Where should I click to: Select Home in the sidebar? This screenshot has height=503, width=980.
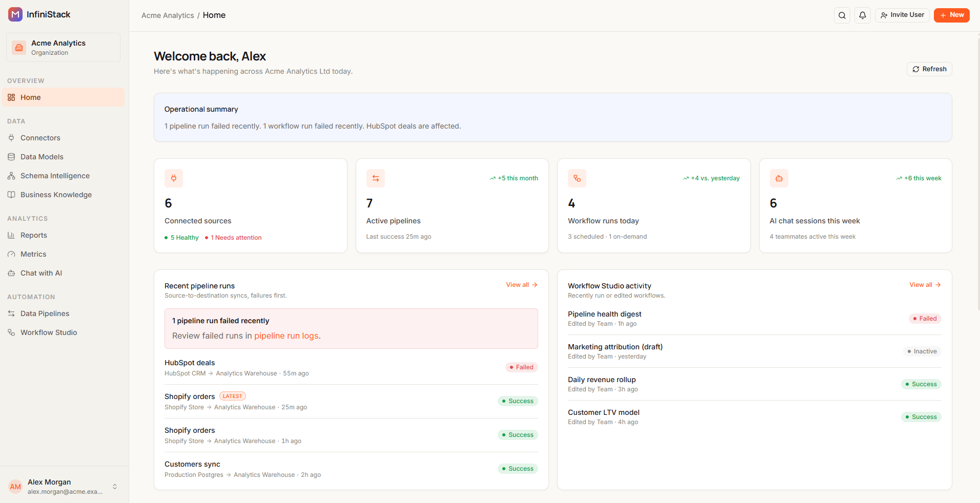pyautogui.click(x=64, y=97)
